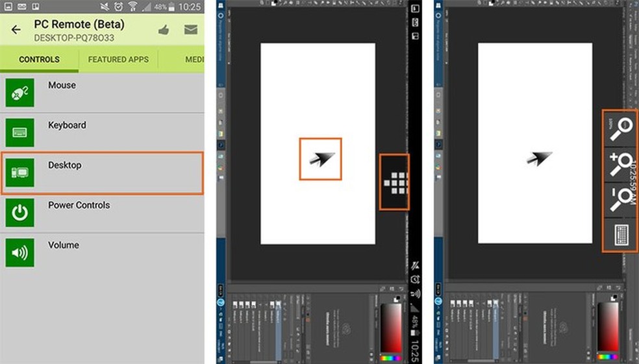639x364 pixels.
Task: Open the Volume control
Action: 102,252
